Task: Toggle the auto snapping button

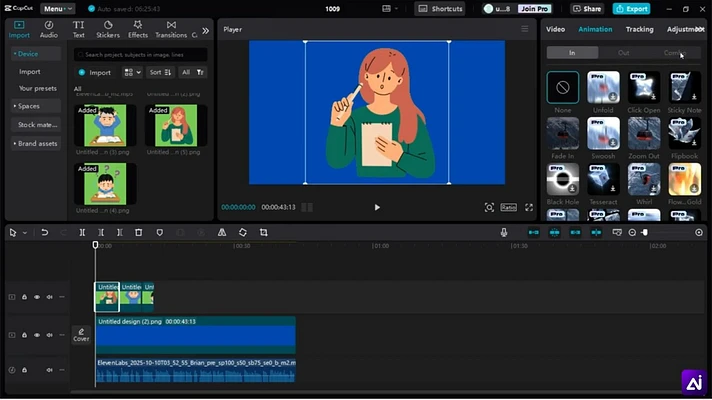Action: tap(554, 232)
